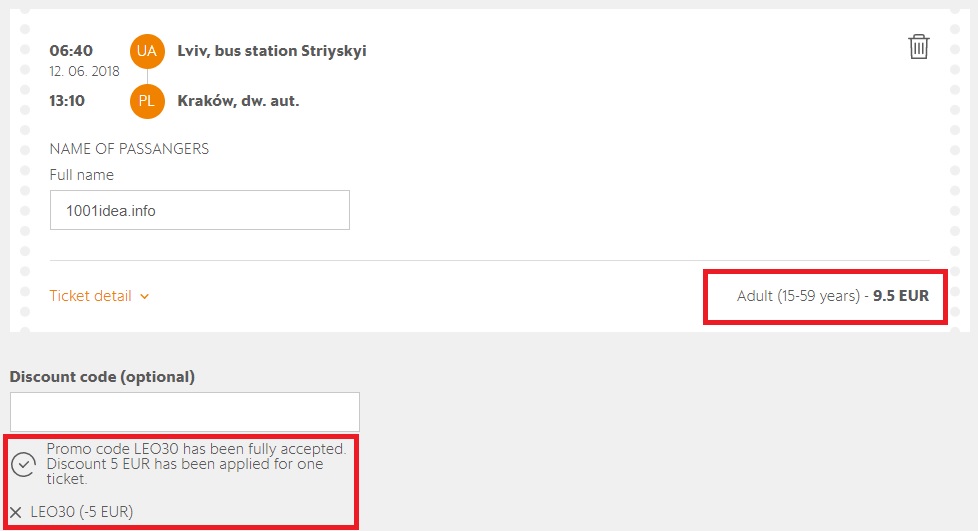978x531 pixels.
Task: Click the Kraków, dw. aut. destination
Action: tap(238, 100)
